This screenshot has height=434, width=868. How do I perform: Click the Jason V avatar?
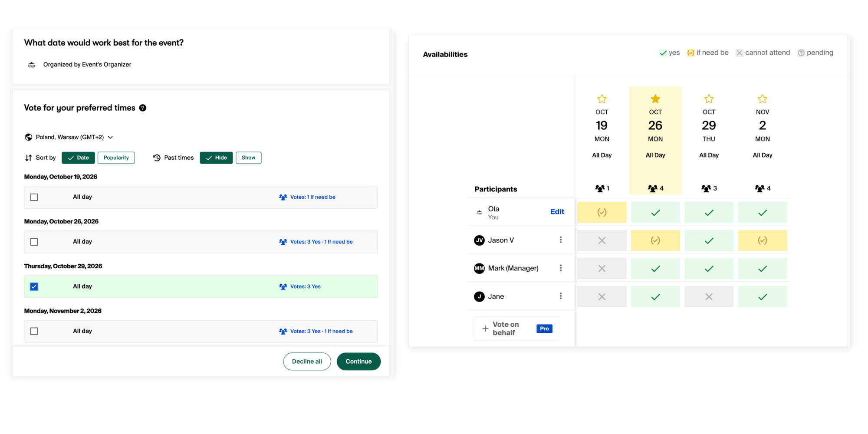click(479, 240)
